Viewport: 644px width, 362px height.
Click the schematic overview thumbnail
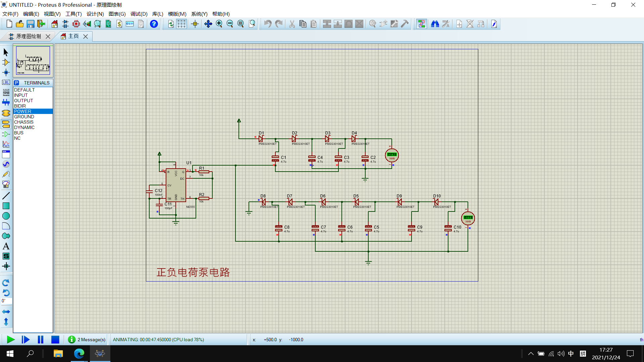(33, 61)
